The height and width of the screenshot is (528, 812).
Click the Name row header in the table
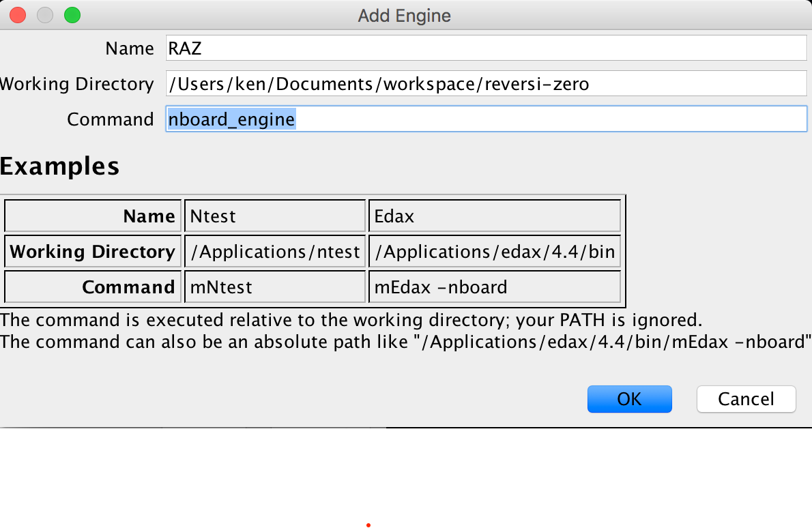tap(93, 216)
